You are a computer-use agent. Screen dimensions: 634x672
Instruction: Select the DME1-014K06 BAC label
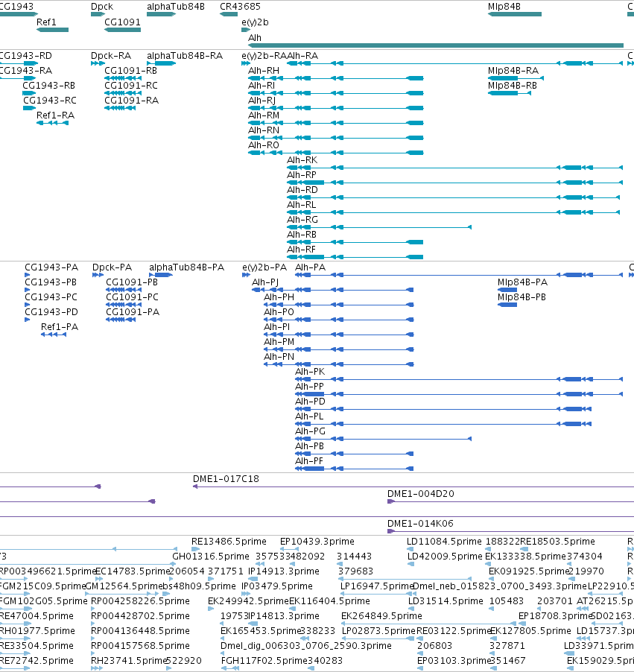click(420, 524)
